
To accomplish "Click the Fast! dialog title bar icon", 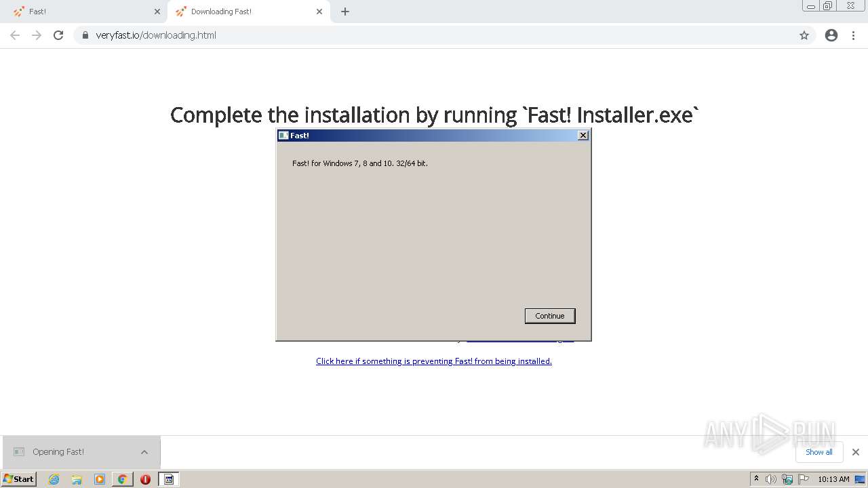I will click(x=283, y=136).
